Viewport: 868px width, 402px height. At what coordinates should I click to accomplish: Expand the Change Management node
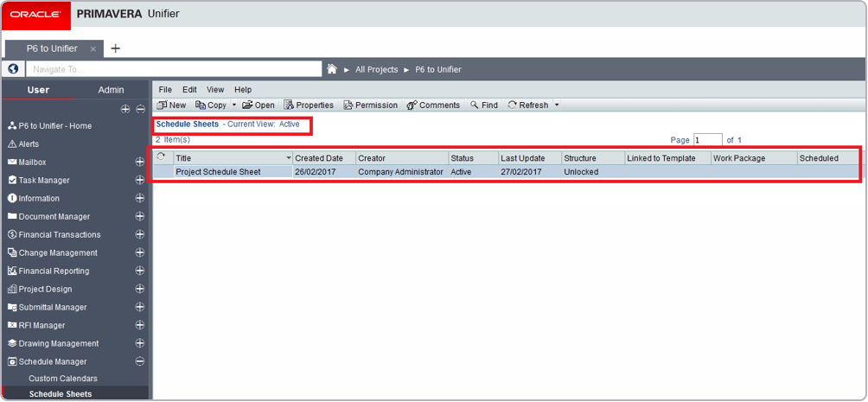(139, 252)
